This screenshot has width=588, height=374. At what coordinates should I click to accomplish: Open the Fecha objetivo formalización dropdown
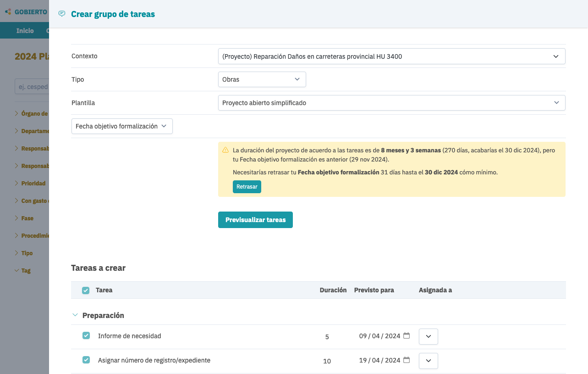click(122, 126)
